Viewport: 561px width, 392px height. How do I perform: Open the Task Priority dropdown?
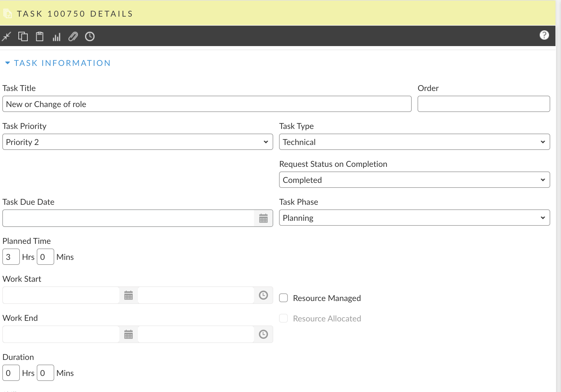138,142
